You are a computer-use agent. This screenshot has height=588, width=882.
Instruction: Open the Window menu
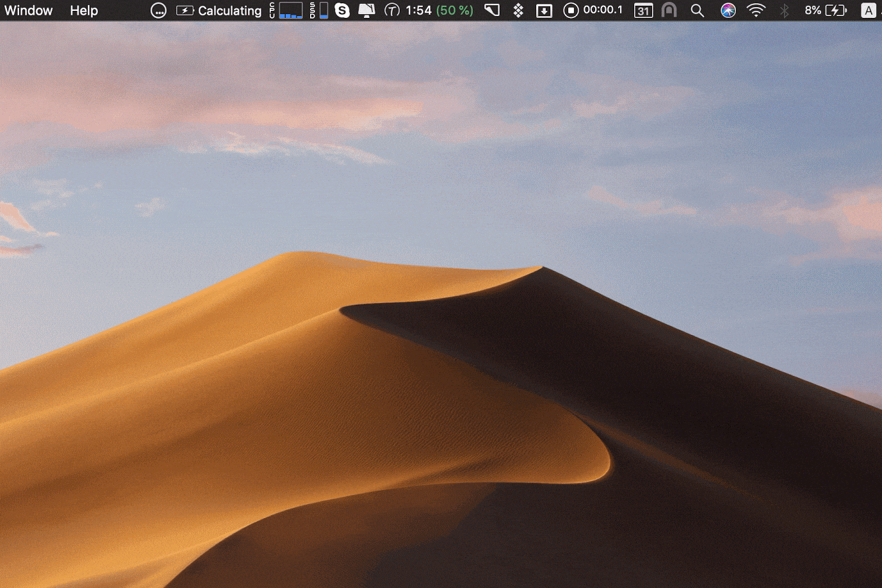pyautogui.click(x=29, y=10)
